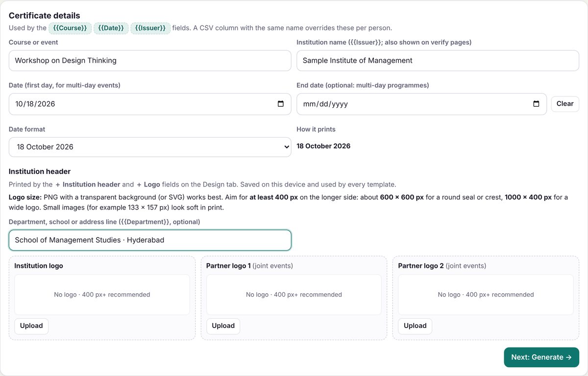The width and height of the screenshot is (588, 376).
Task: Click the {{Course}} field tag
Action: pyautogui.click(x=70, y=28)
